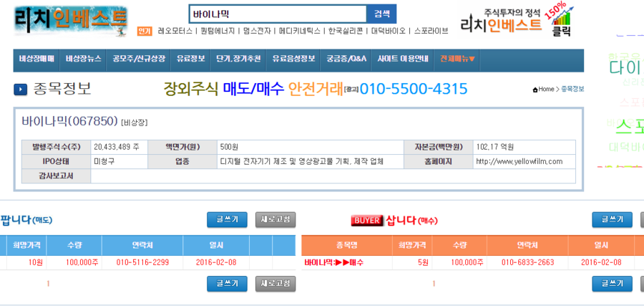Screen dimensions: 644x306
Task: Go to page 1 in sell list
Action: point(48,283)
